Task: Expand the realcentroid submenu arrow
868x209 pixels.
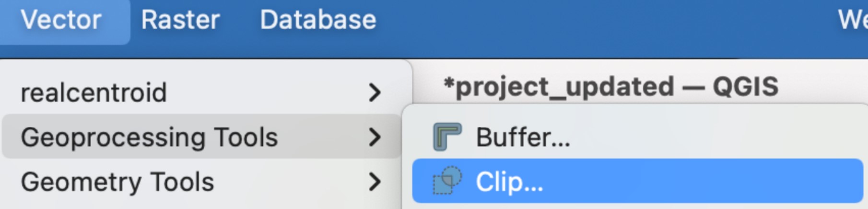Action: [x=375, y=92]
